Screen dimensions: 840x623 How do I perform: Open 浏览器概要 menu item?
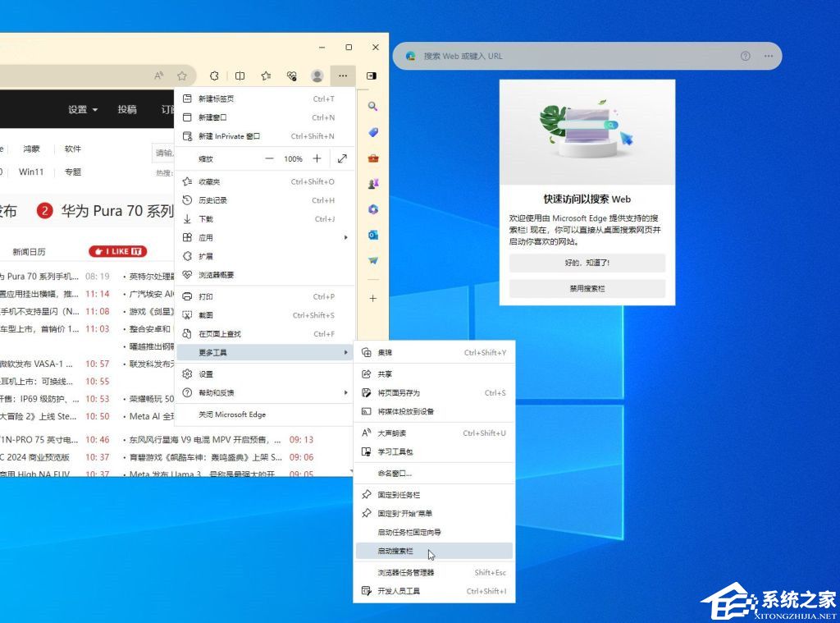pos(265,275)
